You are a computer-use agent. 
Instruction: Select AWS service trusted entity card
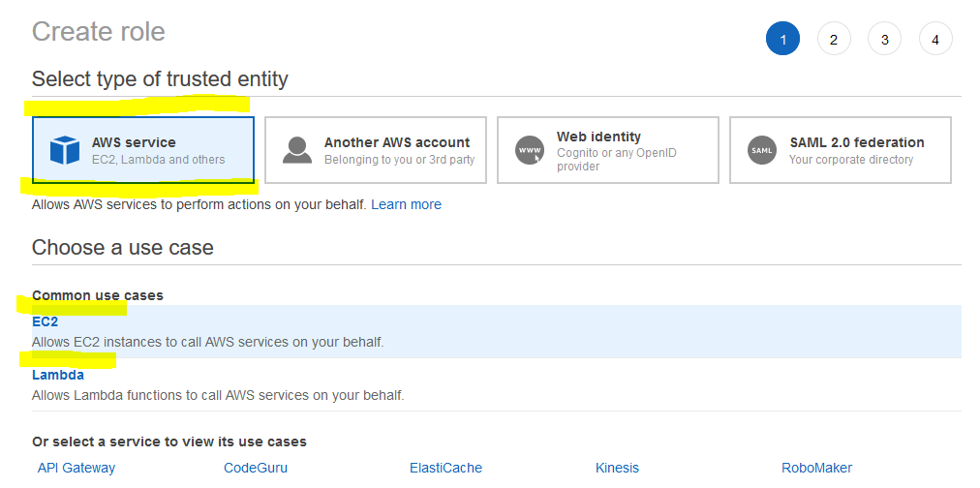[143, 150]
